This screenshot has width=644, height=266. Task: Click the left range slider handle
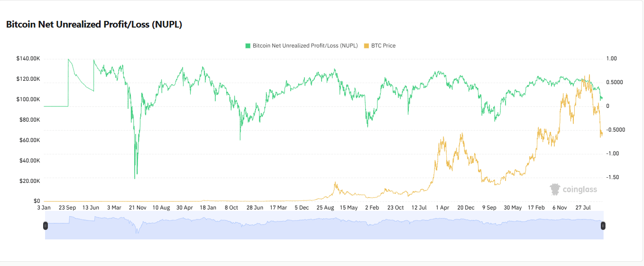(x=46, y=226)
